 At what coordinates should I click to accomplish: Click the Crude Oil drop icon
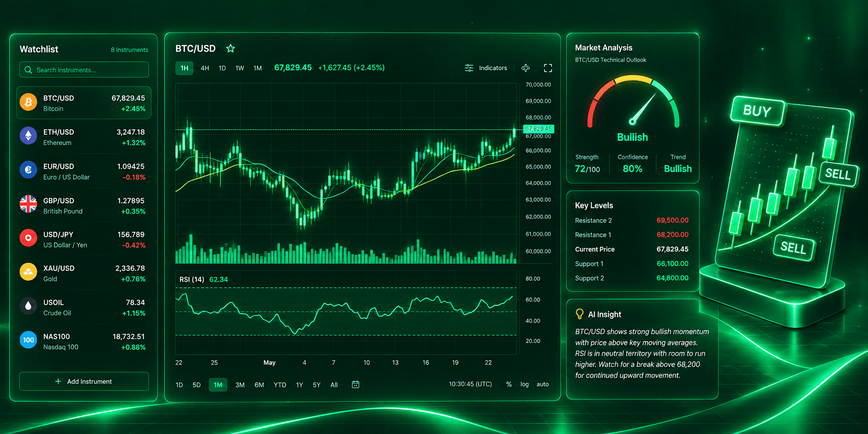(x=28, y=306)
